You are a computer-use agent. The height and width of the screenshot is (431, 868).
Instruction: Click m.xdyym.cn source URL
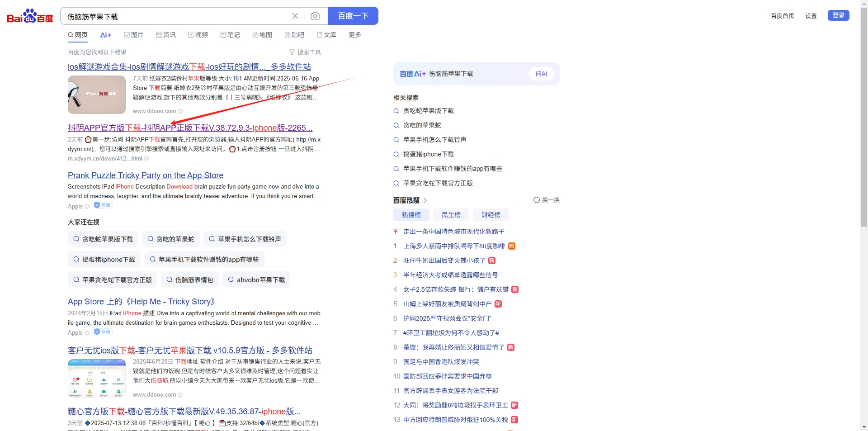105,159
